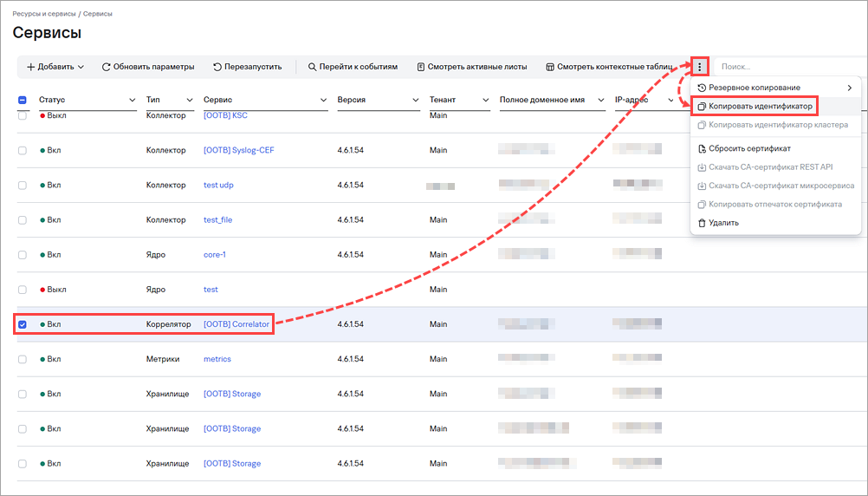Open the three-dot more actions menu

(699, 67)
